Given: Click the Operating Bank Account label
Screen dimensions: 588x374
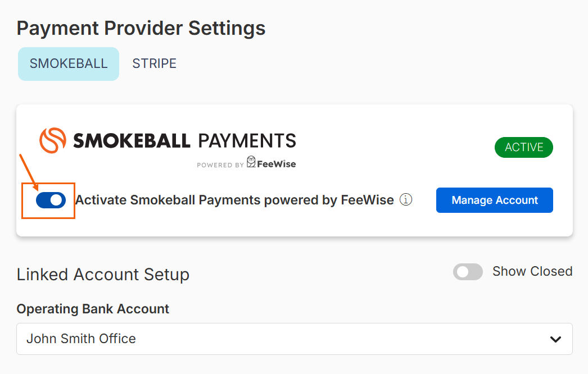Looking at the screenshot, I should [93, 309].
